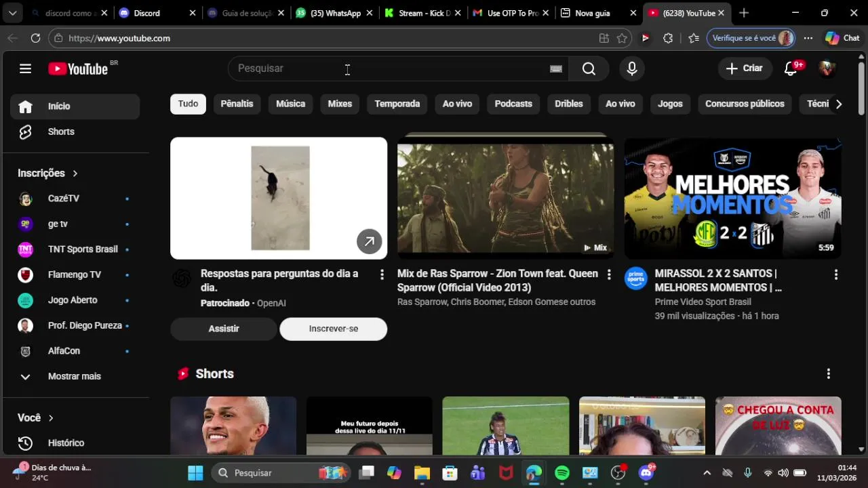
Task: Click the OpenAI advertiser avatar
Action: pos(182,279)
